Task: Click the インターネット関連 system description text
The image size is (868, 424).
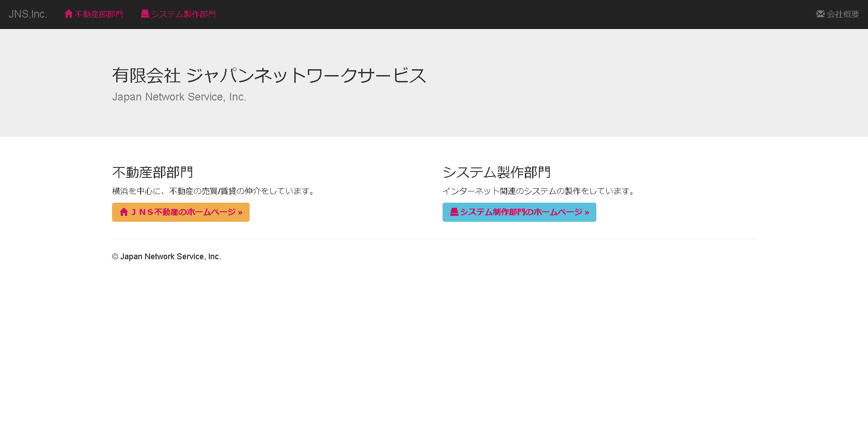Action: (539, 191)
